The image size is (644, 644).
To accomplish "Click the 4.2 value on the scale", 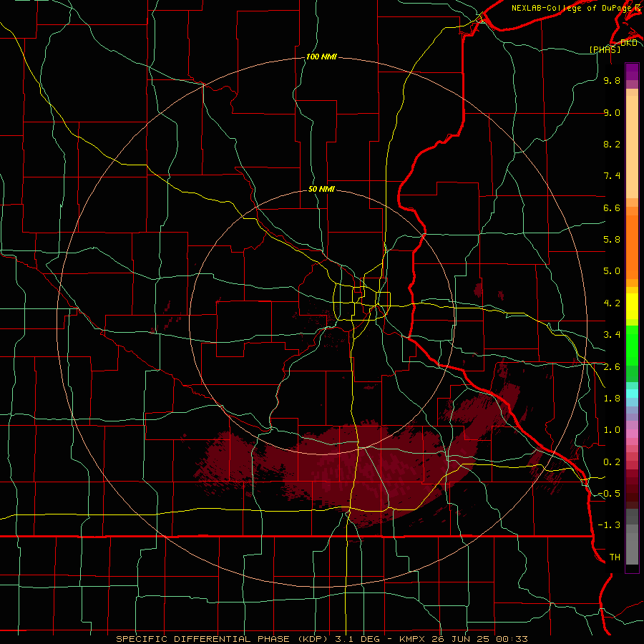I will (x=612, y=303).
